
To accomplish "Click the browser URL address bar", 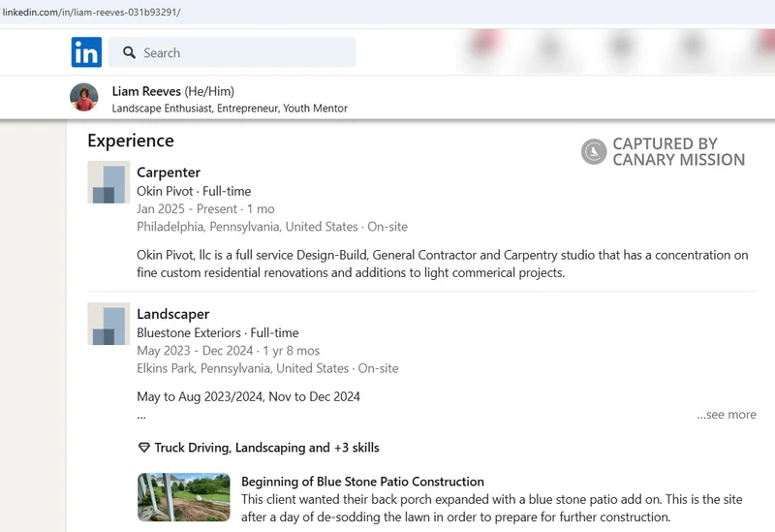I will [x=387, y=12].
